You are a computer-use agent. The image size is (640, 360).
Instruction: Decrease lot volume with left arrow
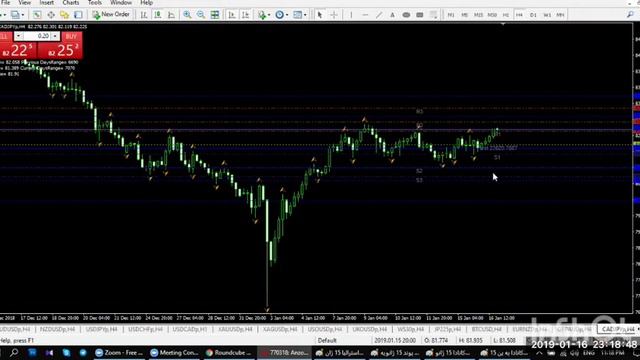pyautogui.click(x=18, y=36)
